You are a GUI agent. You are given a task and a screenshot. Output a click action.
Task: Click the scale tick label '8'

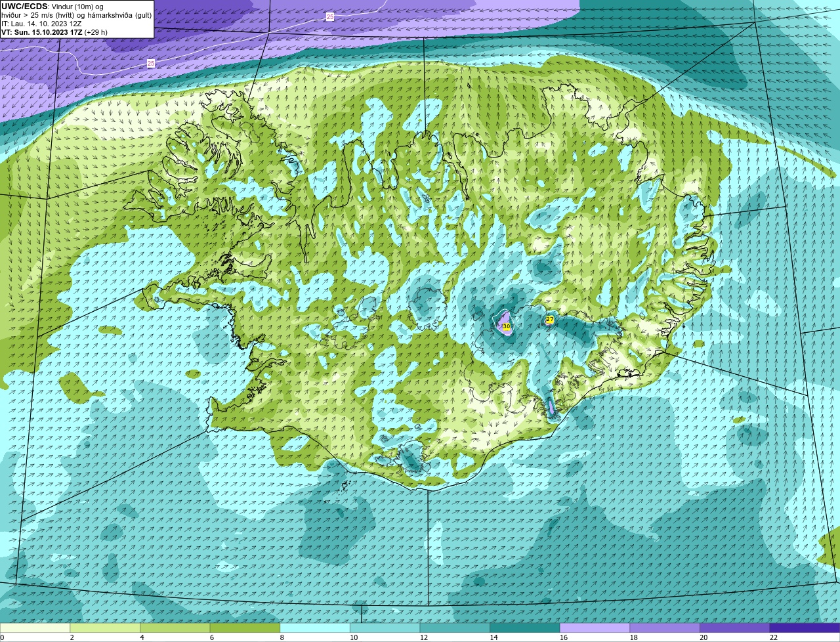click(x=282, y=637)
